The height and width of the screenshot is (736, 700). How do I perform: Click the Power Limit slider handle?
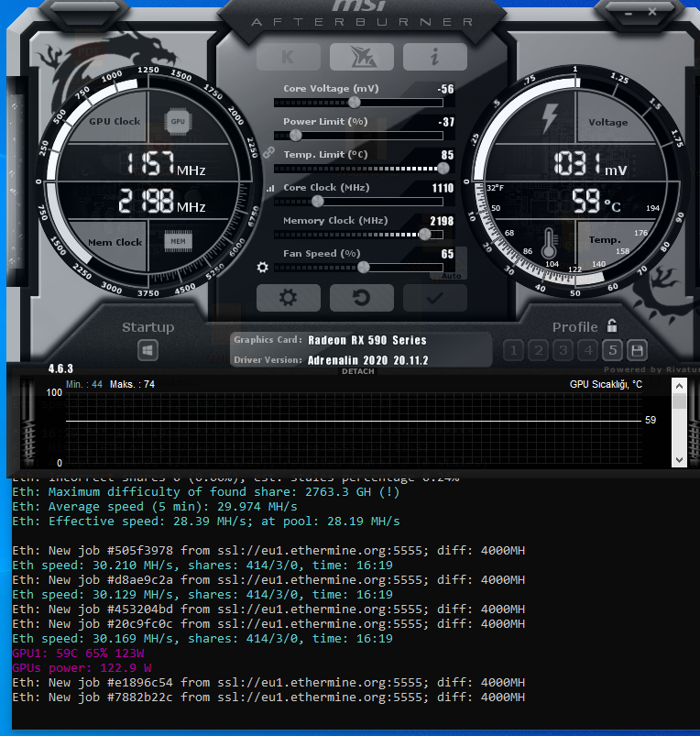point(296,135)
